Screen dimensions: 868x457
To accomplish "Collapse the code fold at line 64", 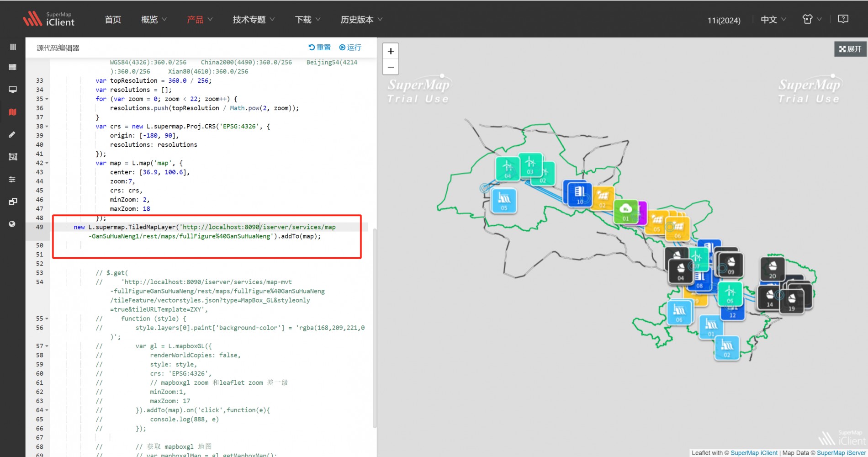I will [x=47, y=410].
